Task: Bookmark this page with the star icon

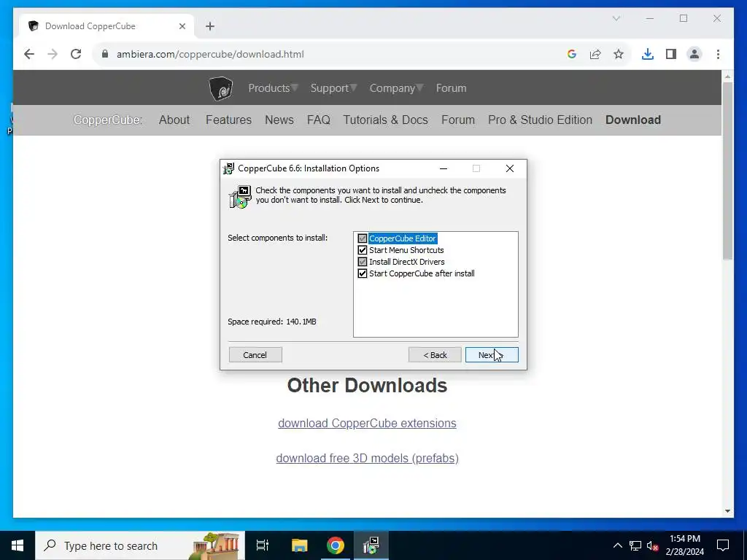Action: [619, 54]
